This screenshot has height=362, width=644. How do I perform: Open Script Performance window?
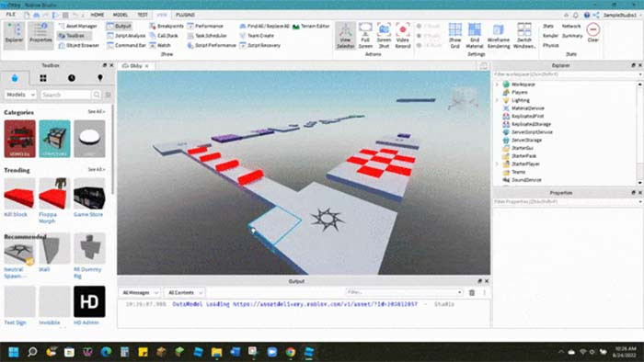coord(212,46)
